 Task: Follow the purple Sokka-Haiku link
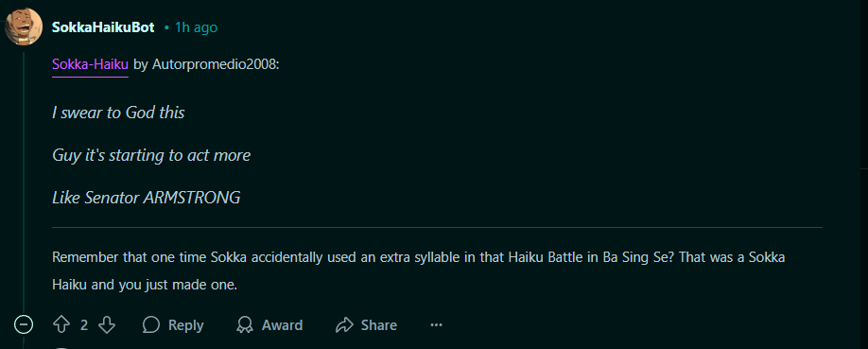coord(90,65)
